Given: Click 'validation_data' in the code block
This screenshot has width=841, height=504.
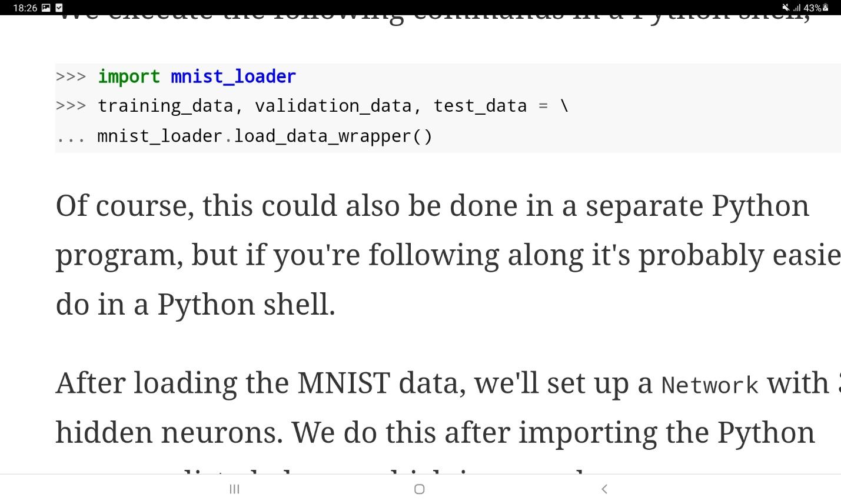Looking at the screenshot, I should [333, 106].
